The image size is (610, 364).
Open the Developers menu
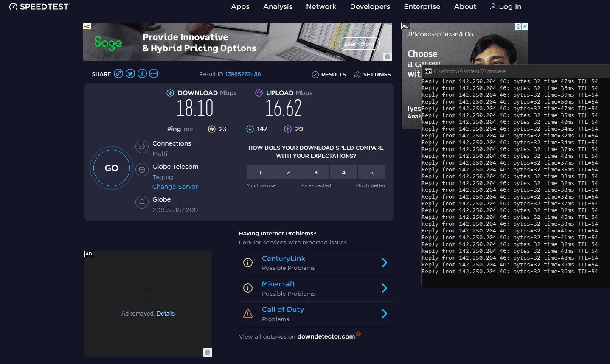[x=370, y=6]
